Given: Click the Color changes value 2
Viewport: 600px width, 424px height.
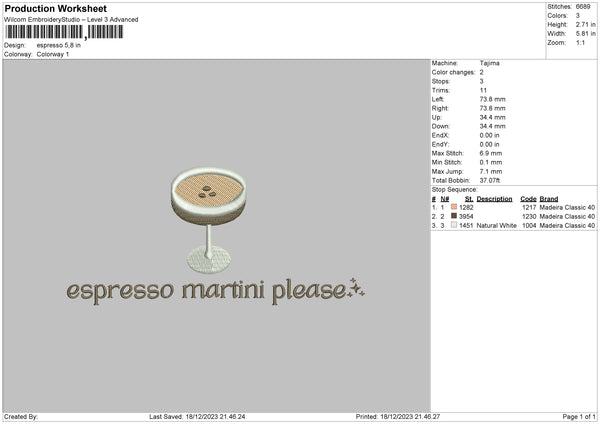Looking at the screenshot, I should [481, 72].
